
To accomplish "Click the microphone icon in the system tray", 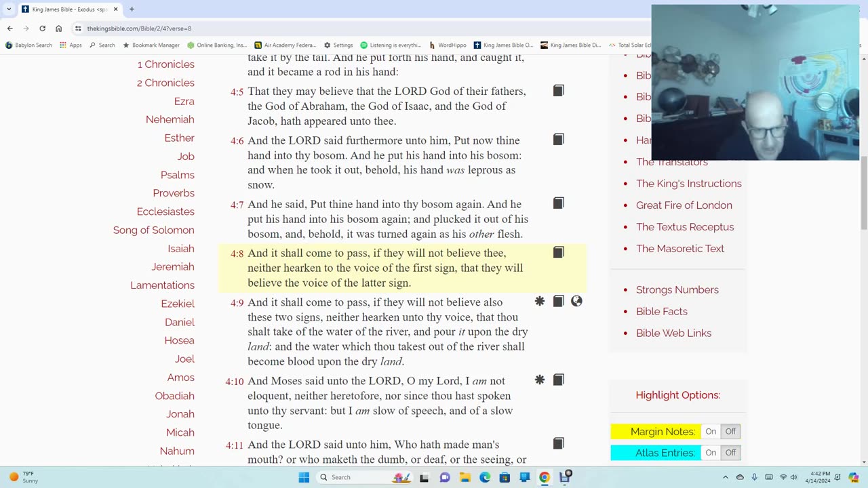I will tap(754, 477).
